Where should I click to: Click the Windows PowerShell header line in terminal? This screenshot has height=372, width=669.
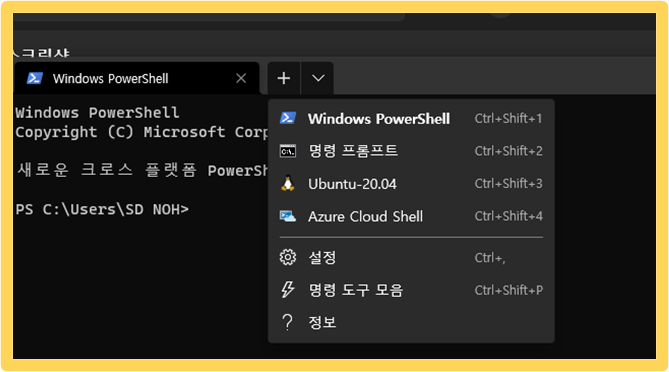pos(97,113)
